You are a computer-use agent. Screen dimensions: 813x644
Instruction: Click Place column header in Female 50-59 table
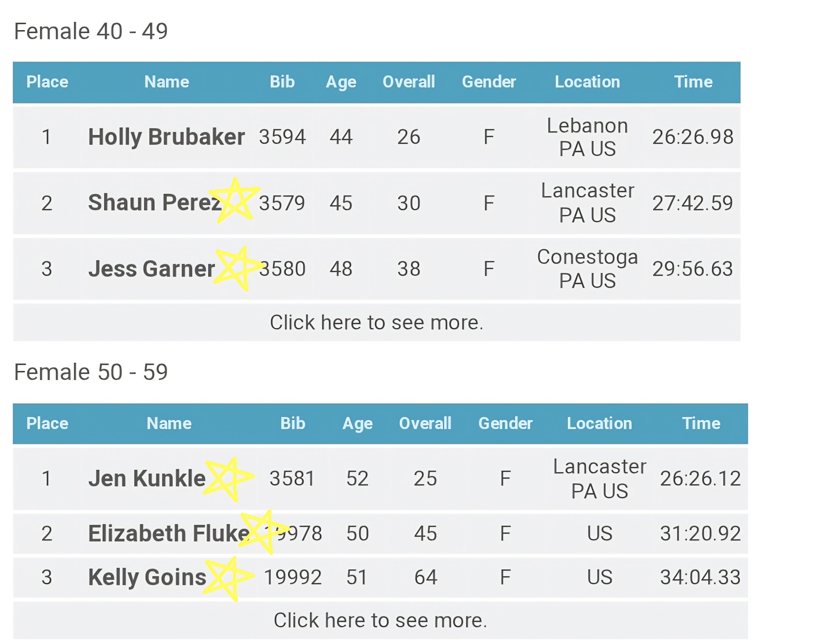(47, 424)
